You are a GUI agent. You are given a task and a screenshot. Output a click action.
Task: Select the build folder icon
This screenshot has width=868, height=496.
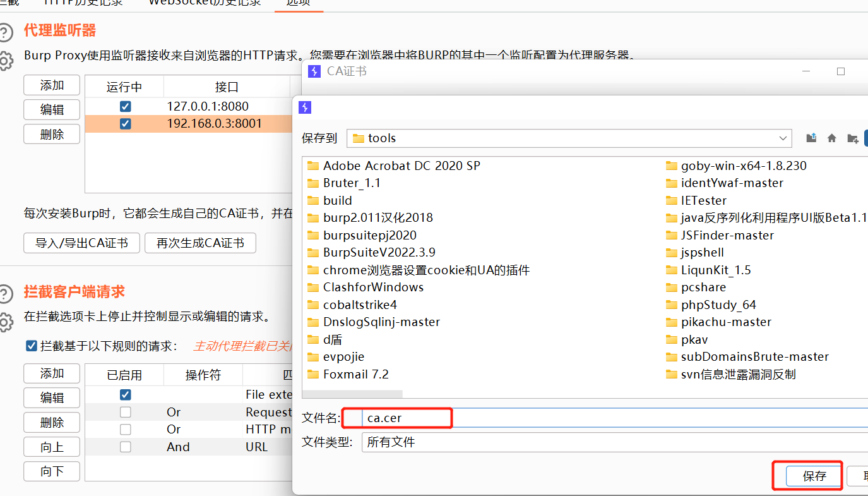click(x=313, y=200)
